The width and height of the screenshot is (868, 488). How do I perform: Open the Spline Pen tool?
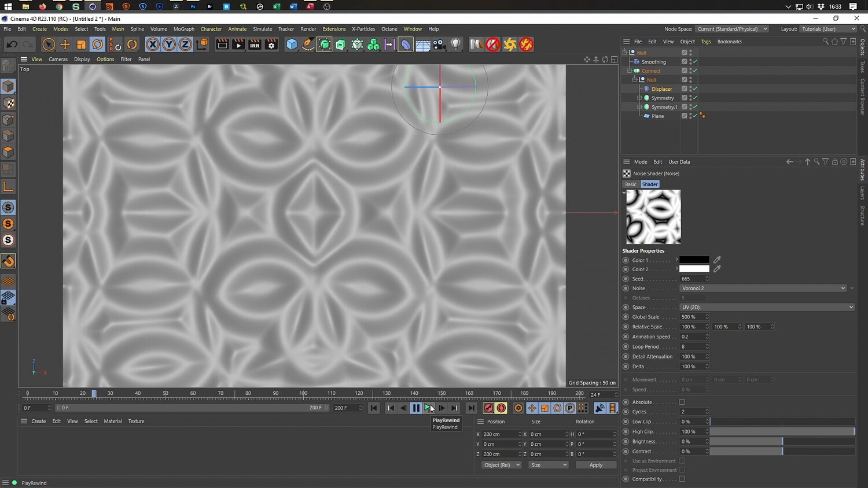point(308,45)
